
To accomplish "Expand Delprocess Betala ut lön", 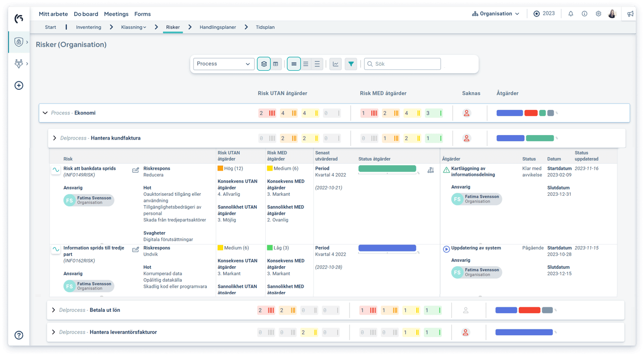I will tap(54, 310).
